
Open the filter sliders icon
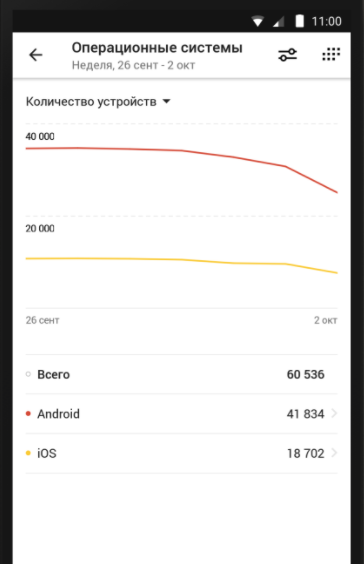pyautogui.click(x=287, y=55)
